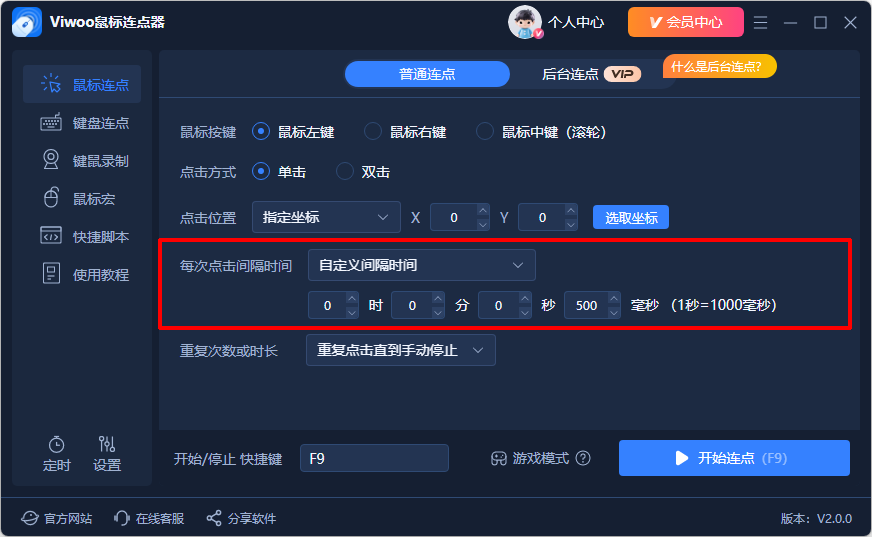Screen dimensions: 872x537
Task: Expand the 自定义间隔时间 dropdown
Action: 422,265
